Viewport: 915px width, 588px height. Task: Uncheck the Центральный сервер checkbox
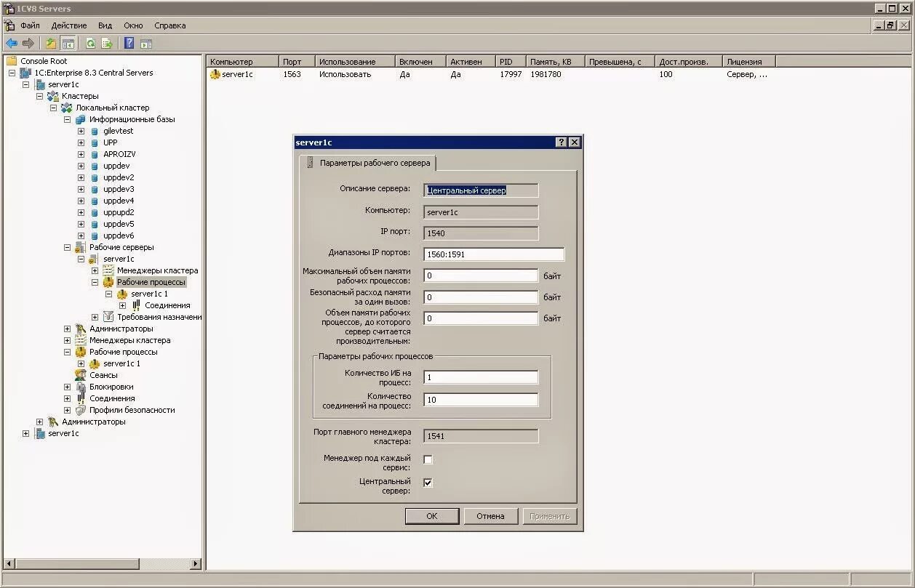[428, 483]
